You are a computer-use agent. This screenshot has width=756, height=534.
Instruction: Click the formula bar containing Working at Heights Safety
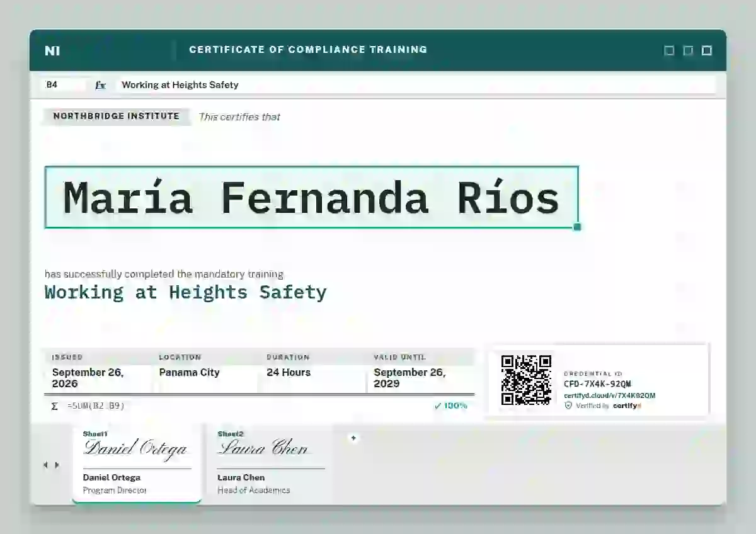click(x=416, y=85)
